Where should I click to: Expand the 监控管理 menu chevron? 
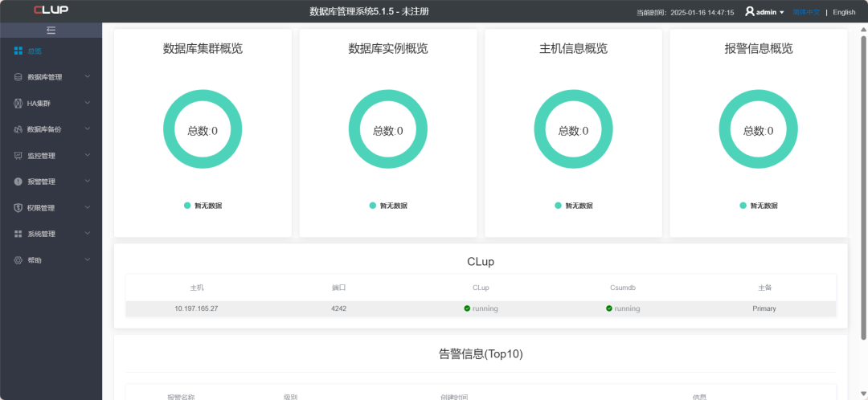click(88, 155)
